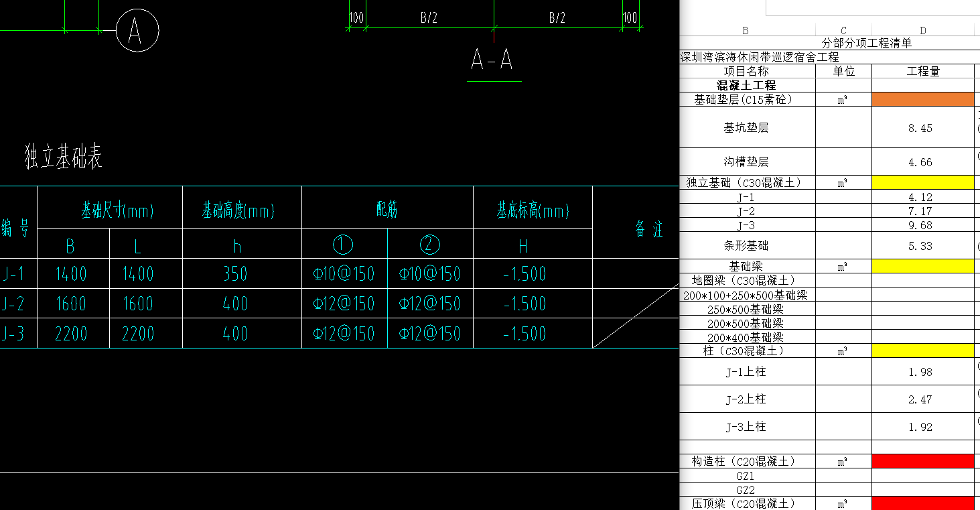Select the 基础尺寸(mm) header in the CAD table
The width and height of the screenshot is (980, 510).
click(x=117, y=212)
